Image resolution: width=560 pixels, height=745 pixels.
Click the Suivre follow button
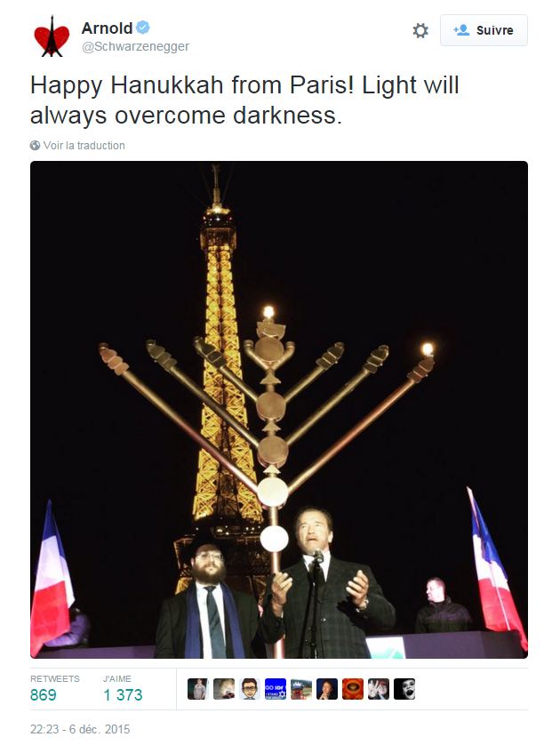pyautogui.click(x=484, y=30)
